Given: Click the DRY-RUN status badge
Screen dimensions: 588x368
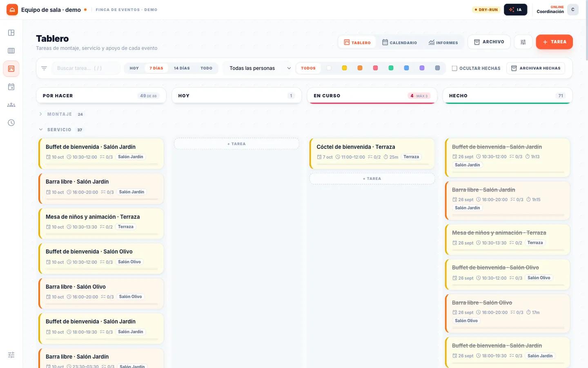Looking at the screenshot, I should coord(486,9).
